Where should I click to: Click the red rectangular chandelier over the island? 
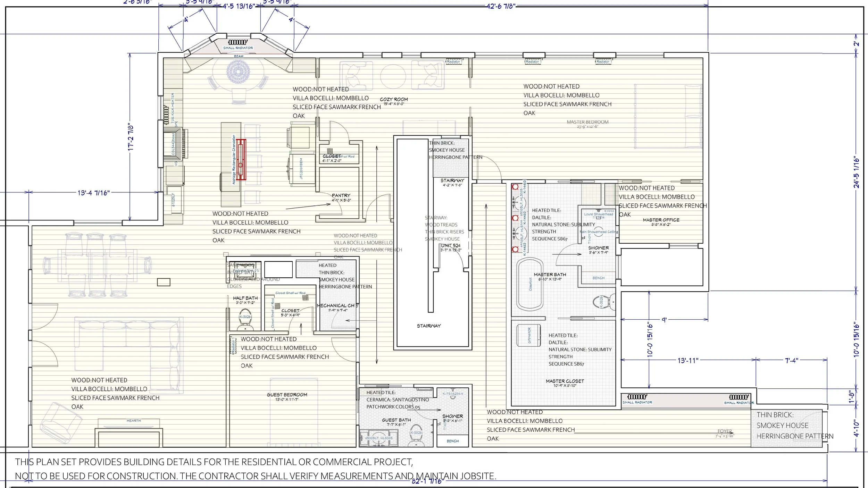[x=241, y=159]
